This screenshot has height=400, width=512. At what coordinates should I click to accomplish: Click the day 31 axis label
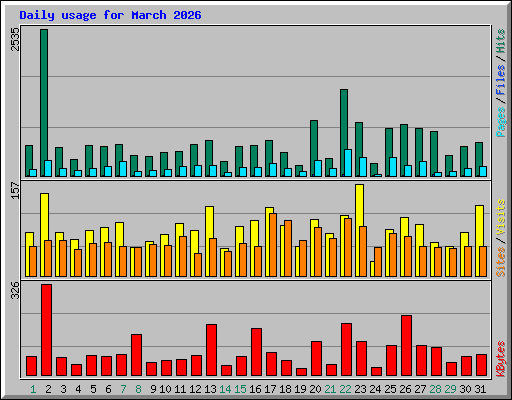point(480,389)
